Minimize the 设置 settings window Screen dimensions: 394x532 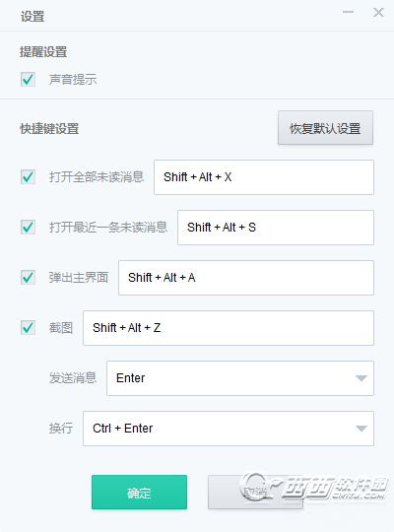click(348, 12)
